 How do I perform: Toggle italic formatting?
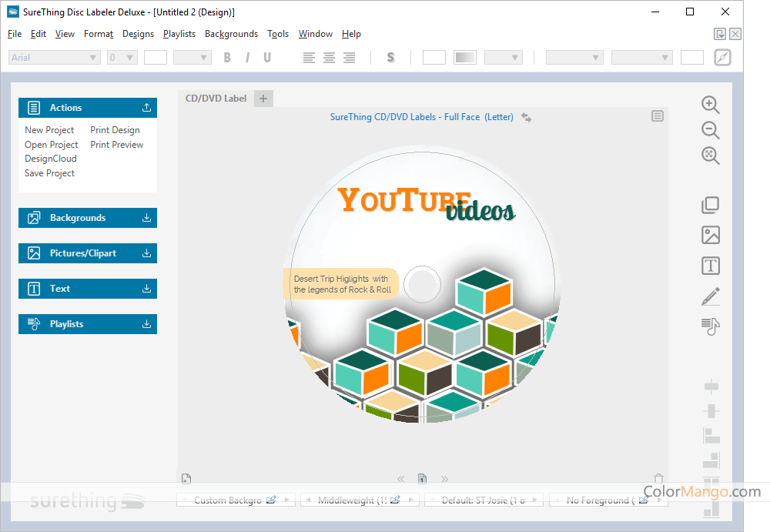pyautogui.click(x=247, y=58)
